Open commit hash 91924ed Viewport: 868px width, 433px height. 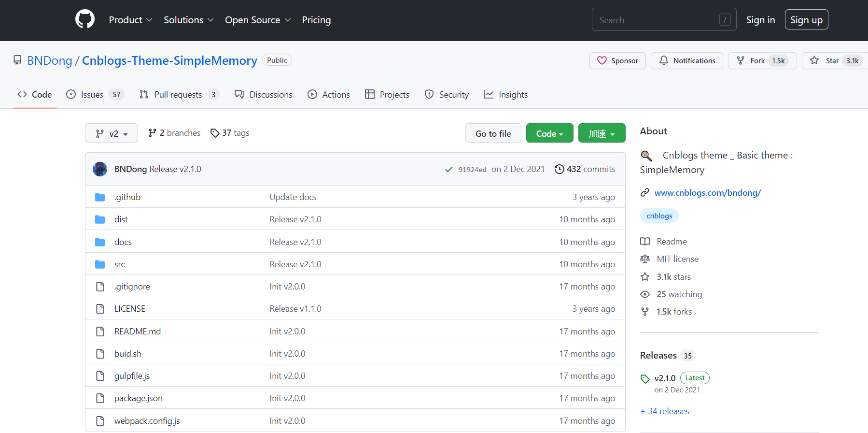pyautogui.click(x=472, y=170)
